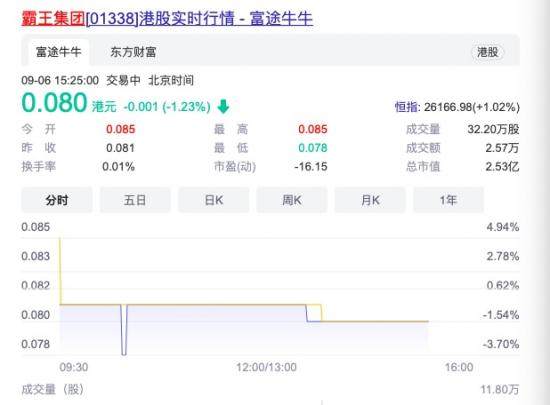Click the 昨收 value 0.081

(x=121, y=148)
